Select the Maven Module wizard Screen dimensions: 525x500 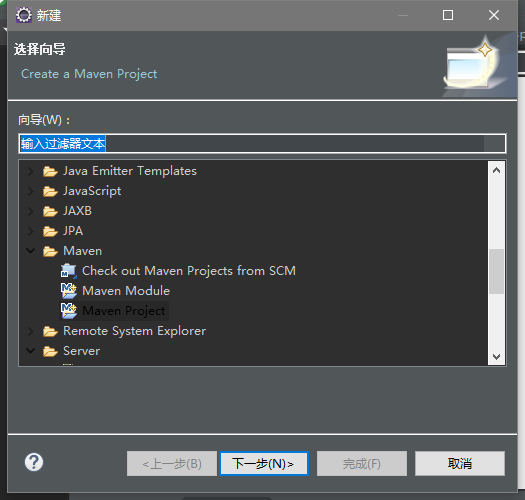[x=126, y=291]
